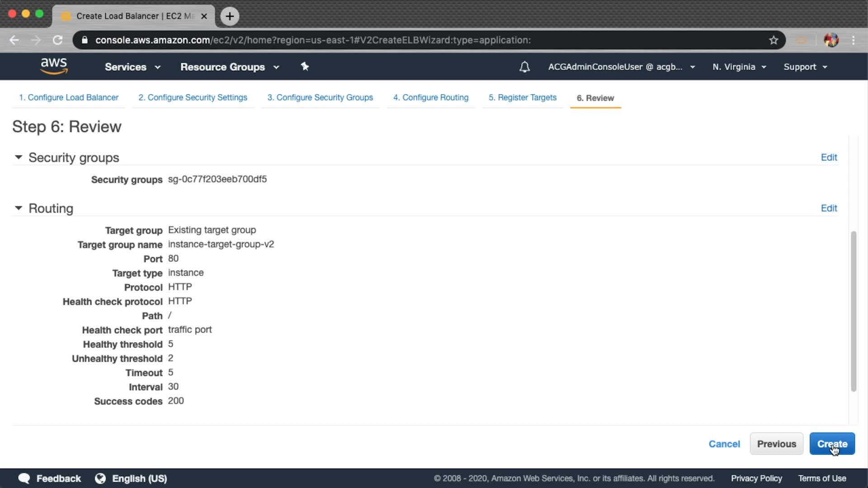Screen dimensions: 868x488
Task: Click the Previous button
Action: [x=776, y=444]
